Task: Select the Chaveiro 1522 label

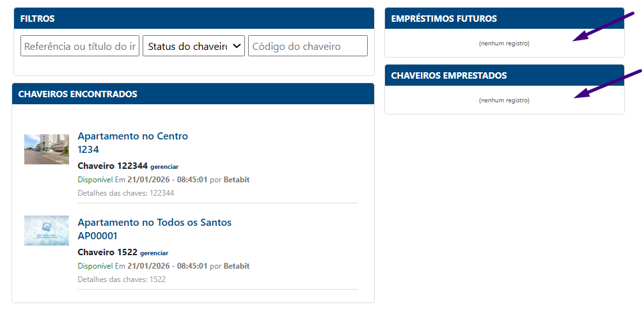Action: click(107, 253)
